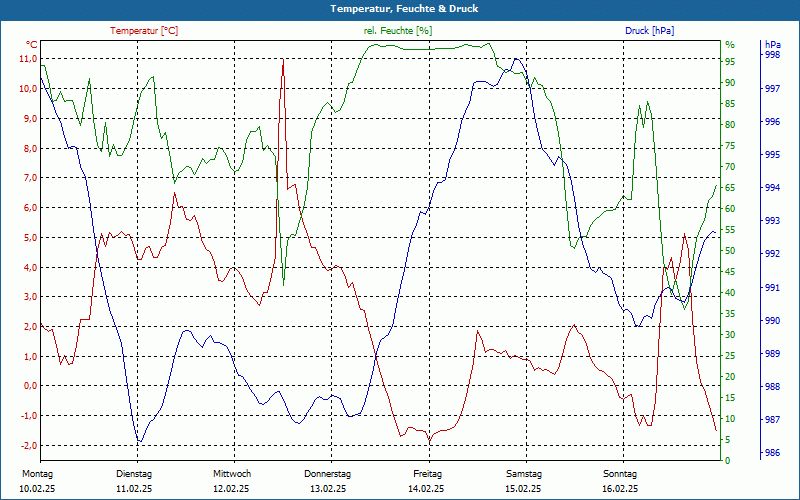800x500 pixels.
Task: Click the 'Freitag' day label
Action: point(428,474)
